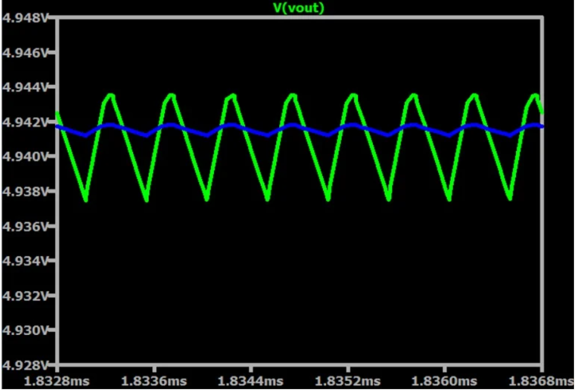Click the 4.944V vertical axis label

(x=25, y=87)
